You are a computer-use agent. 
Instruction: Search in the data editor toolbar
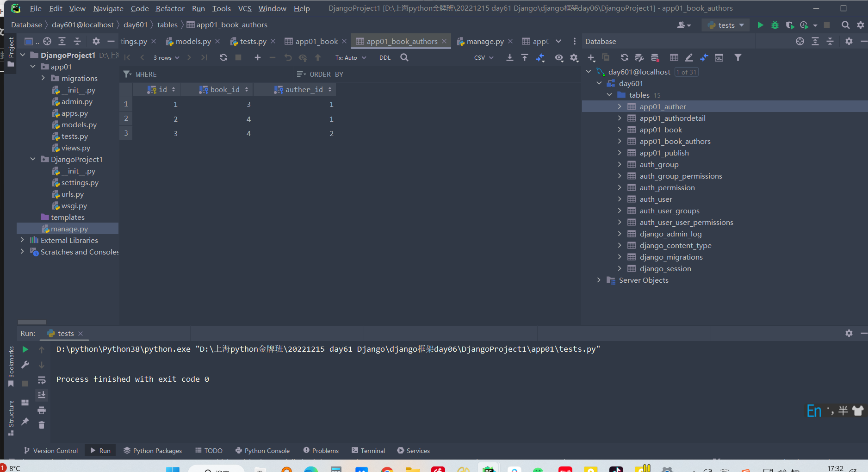pyautogui.click(x=404, y=57)
